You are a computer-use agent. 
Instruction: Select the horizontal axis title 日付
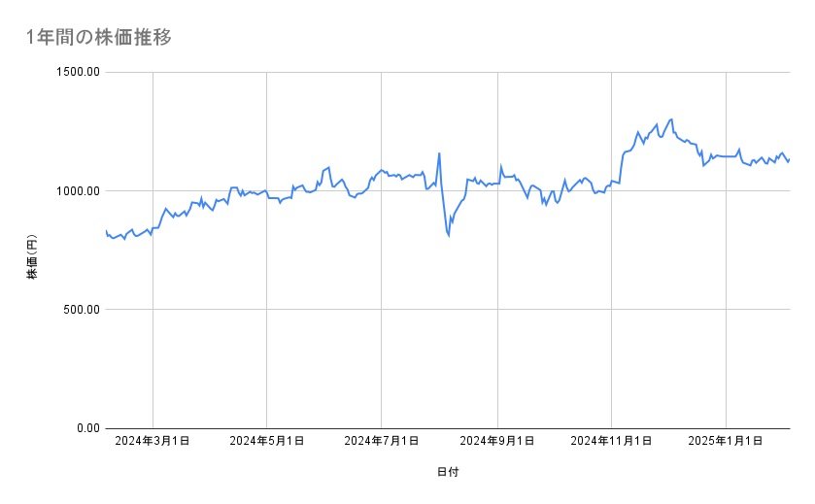coord(448,472)
